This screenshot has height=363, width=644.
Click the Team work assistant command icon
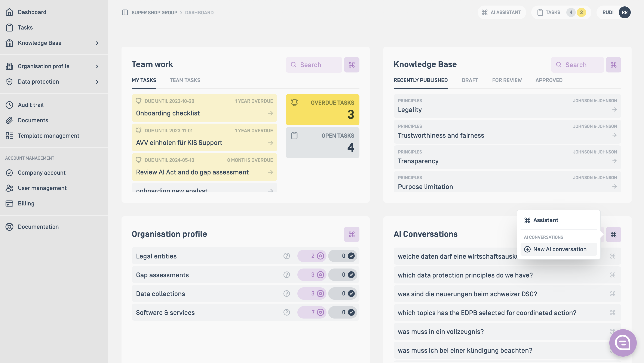click(352, 65)
